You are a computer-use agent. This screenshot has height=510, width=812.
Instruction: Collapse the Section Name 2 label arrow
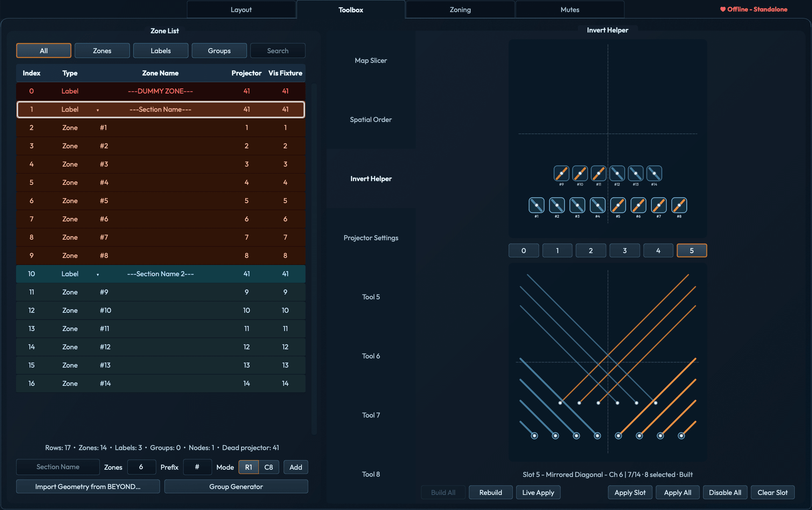pyautogui.click(x=98, y=275)
